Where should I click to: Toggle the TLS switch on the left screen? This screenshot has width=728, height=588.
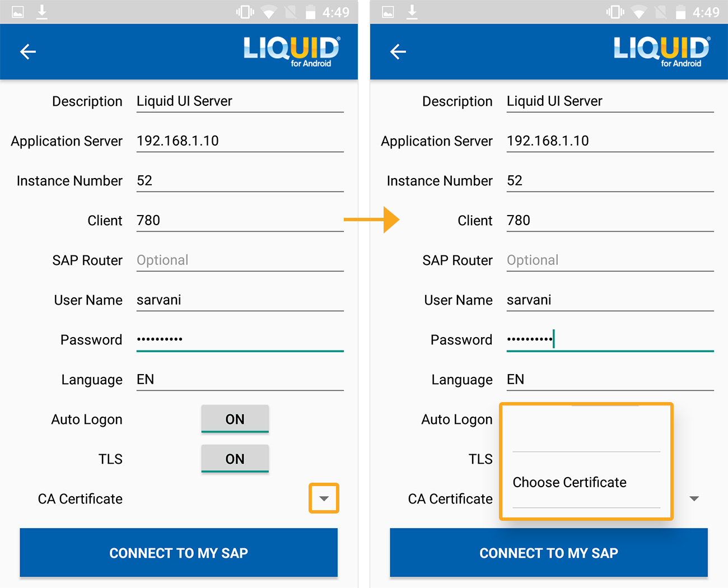pos(235,459)
